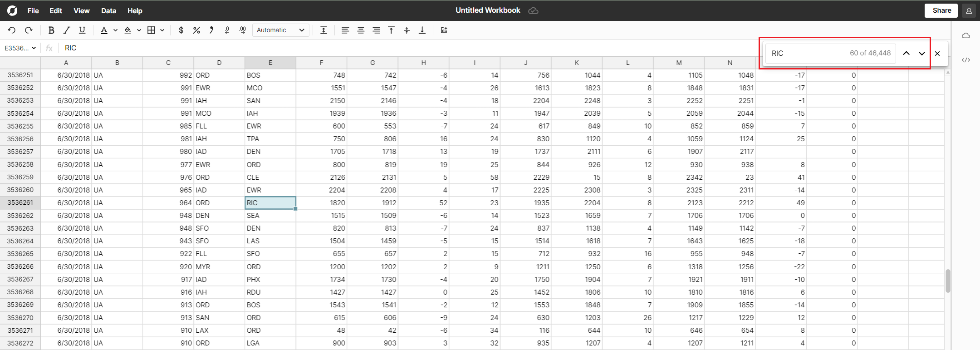Click the Redo icon

coord(29,30)
